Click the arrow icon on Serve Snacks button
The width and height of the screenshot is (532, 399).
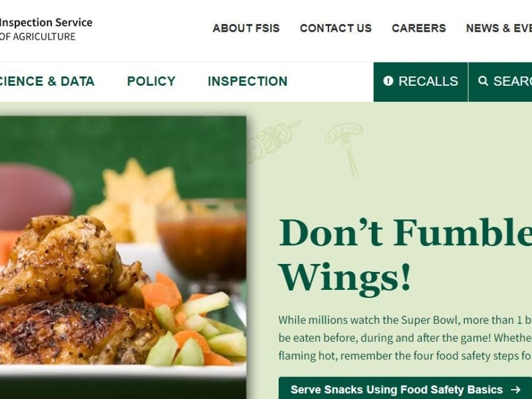(516, 390)
